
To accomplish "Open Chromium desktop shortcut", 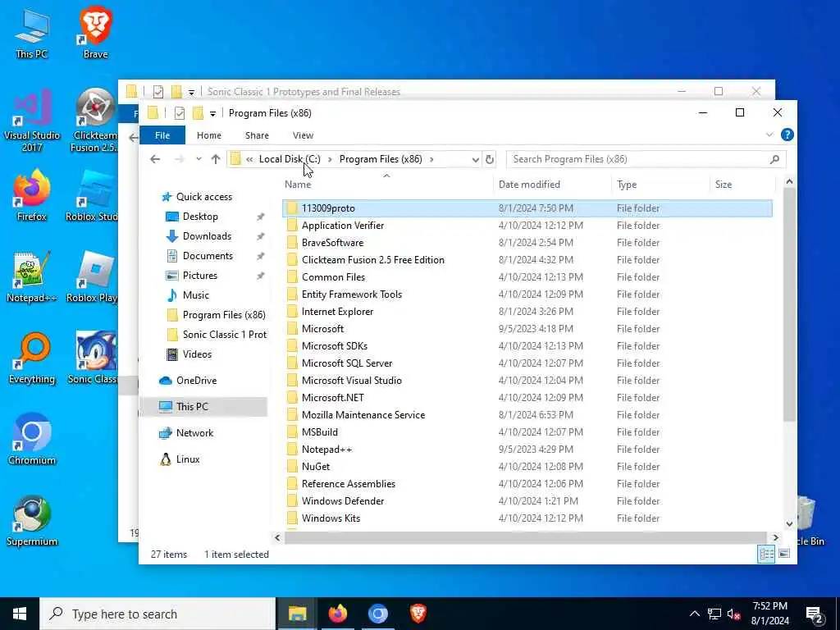I will (32, 440).
